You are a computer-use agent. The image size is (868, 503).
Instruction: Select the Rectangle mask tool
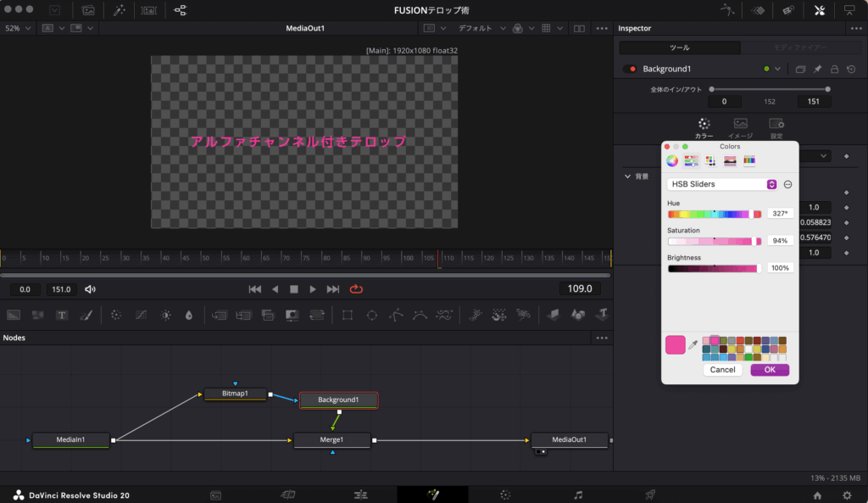348,315
